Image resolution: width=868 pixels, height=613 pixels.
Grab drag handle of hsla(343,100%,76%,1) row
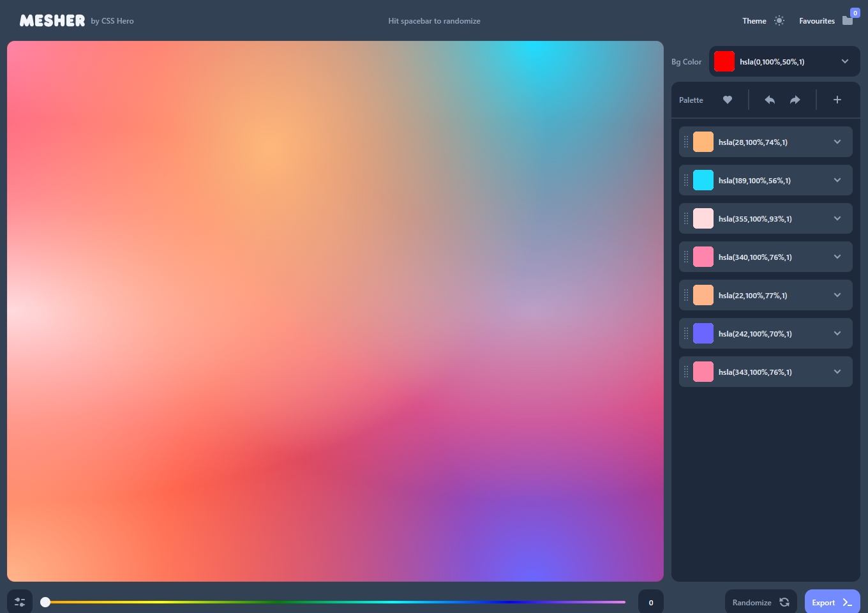point(686,372)
